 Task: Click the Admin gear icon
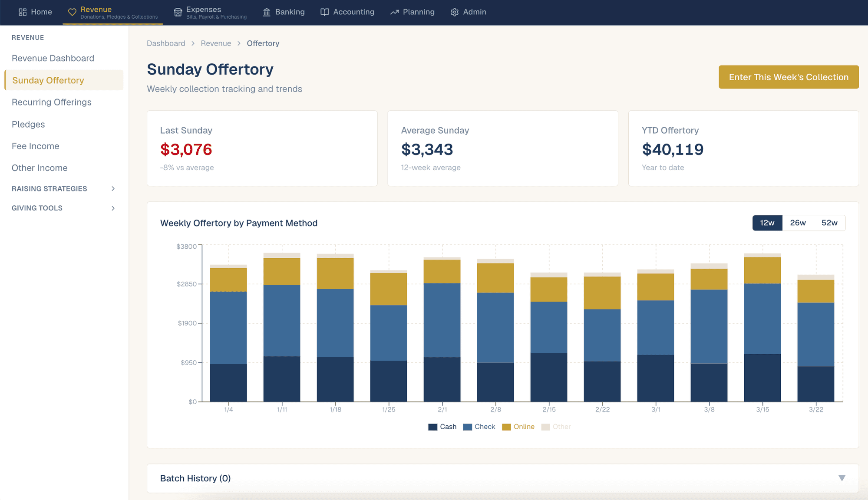(x=455, y=12)
